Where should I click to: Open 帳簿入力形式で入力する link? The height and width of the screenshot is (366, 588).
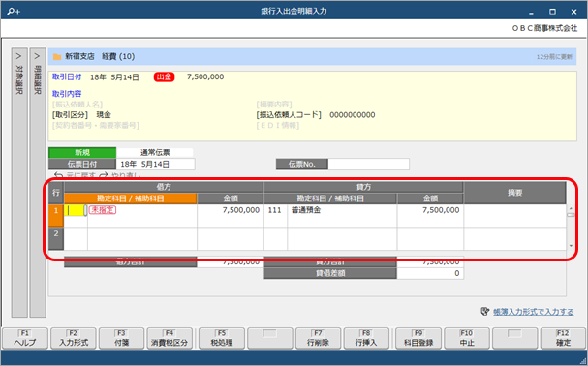click(533, 312)
